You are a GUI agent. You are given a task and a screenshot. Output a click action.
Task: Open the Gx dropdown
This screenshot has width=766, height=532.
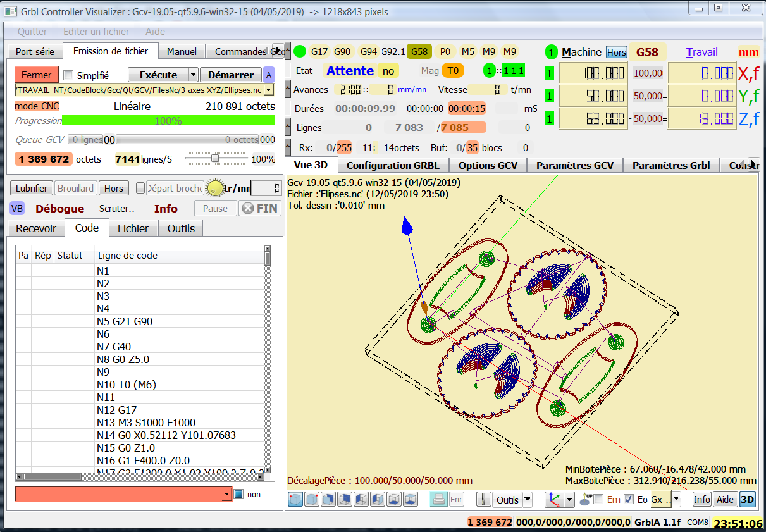676,500
